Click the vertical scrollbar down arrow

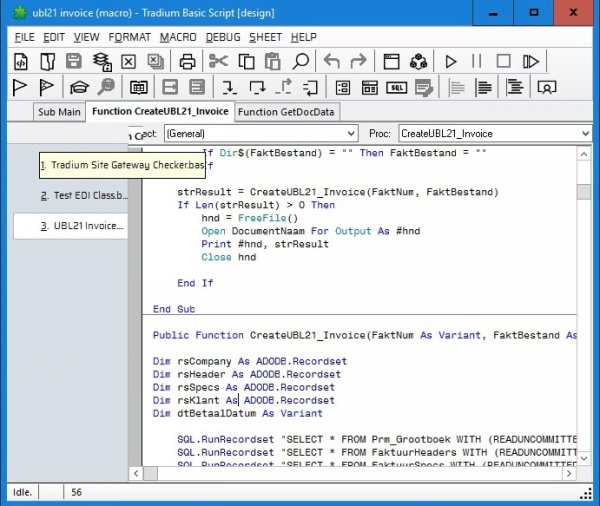(584, 458)
